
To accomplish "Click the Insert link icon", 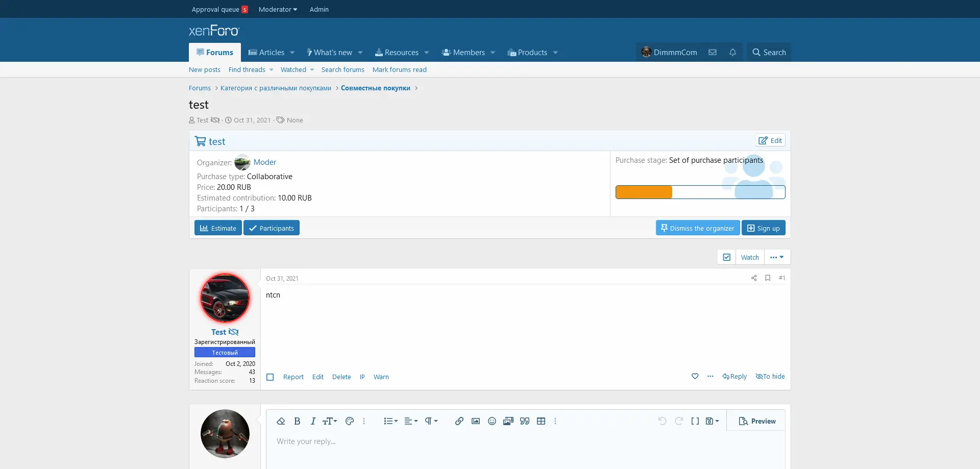I will [459, 421].
